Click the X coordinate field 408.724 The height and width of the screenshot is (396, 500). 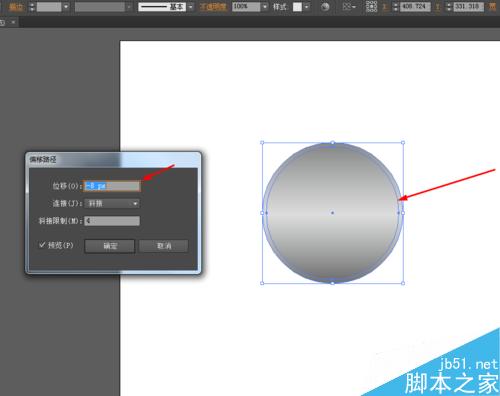point(415,7)
